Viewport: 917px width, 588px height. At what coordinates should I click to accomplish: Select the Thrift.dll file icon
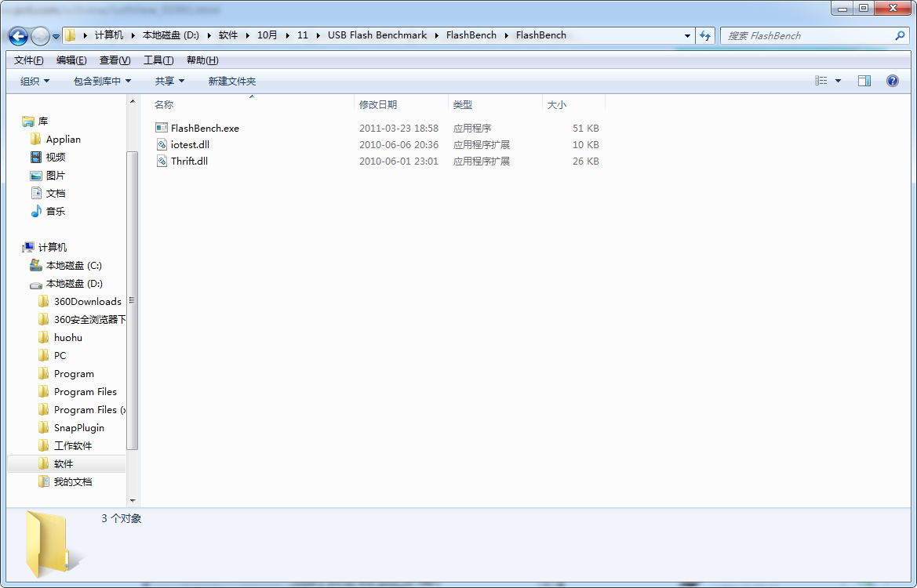click(162, 161)
